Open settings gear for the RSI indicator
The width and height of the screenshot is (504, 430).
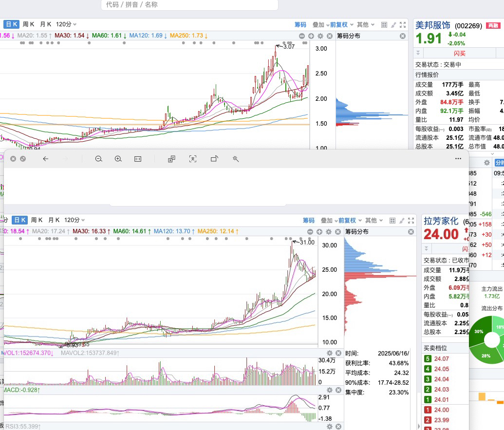pos(330,427)
